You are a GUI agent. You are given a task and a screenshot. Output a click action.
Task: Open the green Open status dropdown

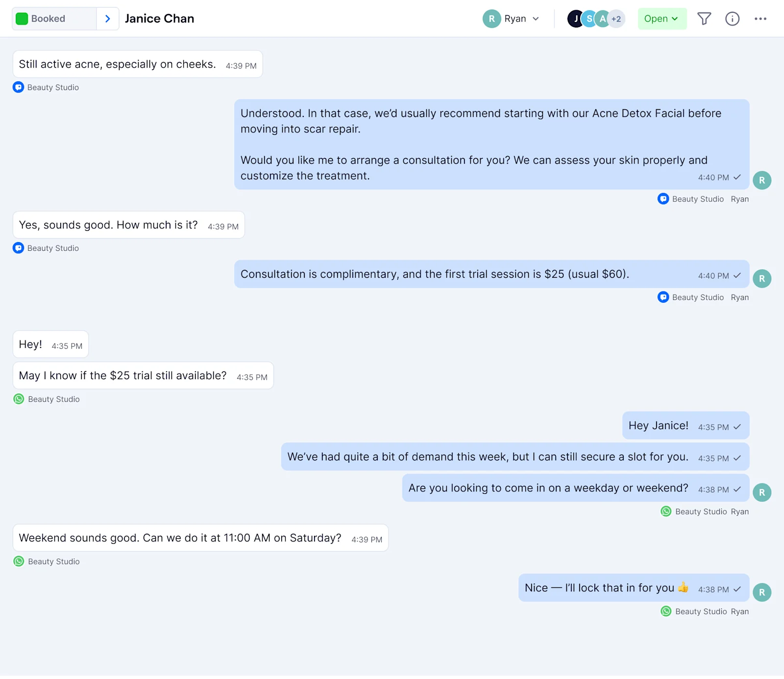pos(662,19)
